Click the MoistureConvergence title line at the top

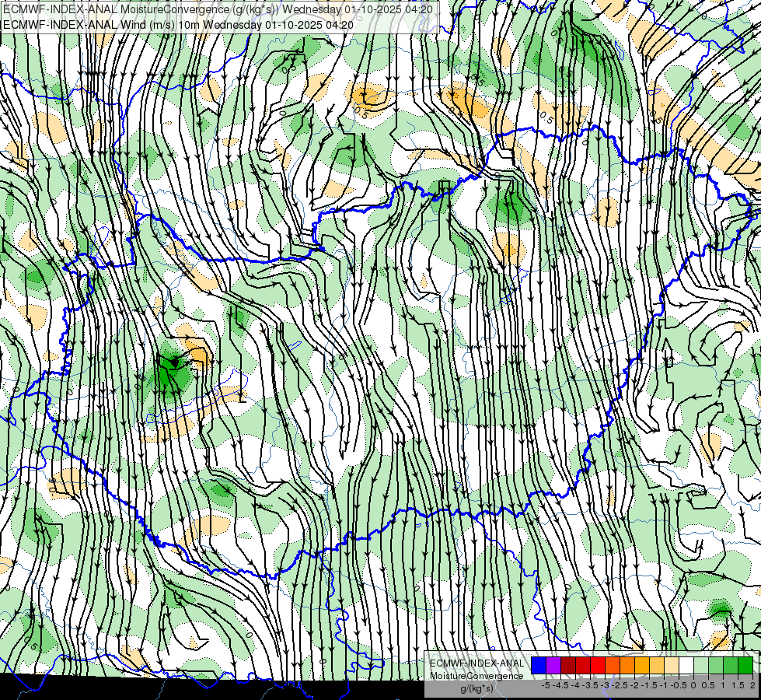(218, 9)
